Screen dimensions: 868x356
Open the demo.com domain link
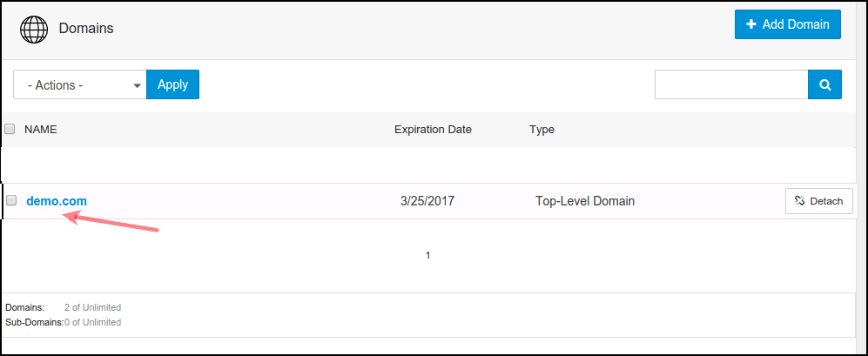point(57,201)
